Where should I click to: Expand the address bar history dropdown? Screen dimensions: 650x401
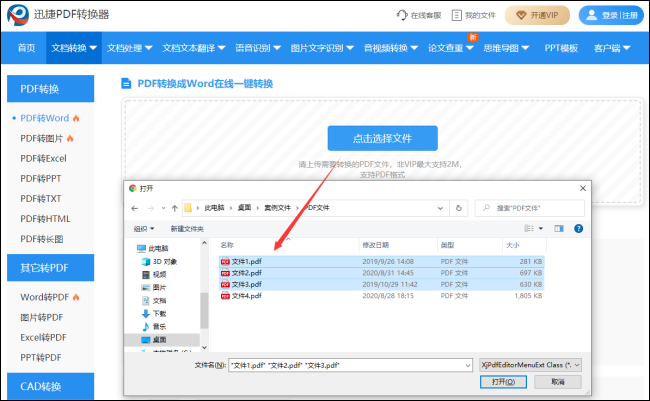tap(440, 208)
